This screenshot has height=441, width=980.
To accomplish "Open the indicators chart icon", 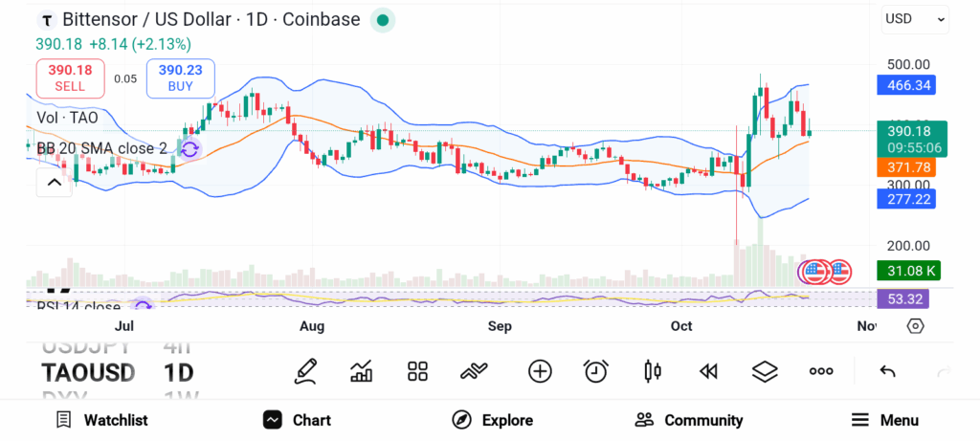I will click(362, 371).
